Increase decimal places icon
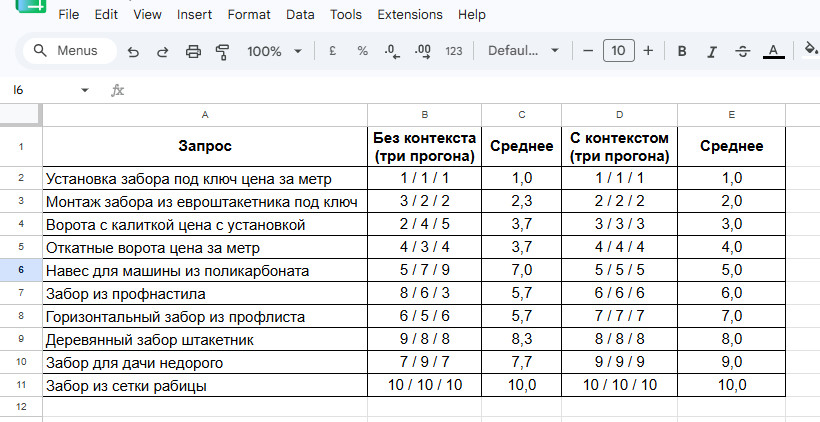 click(423, 51)
